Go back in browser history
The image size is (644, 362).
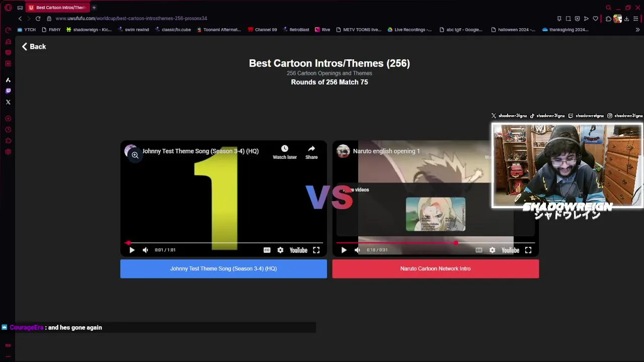click(20, 19)
